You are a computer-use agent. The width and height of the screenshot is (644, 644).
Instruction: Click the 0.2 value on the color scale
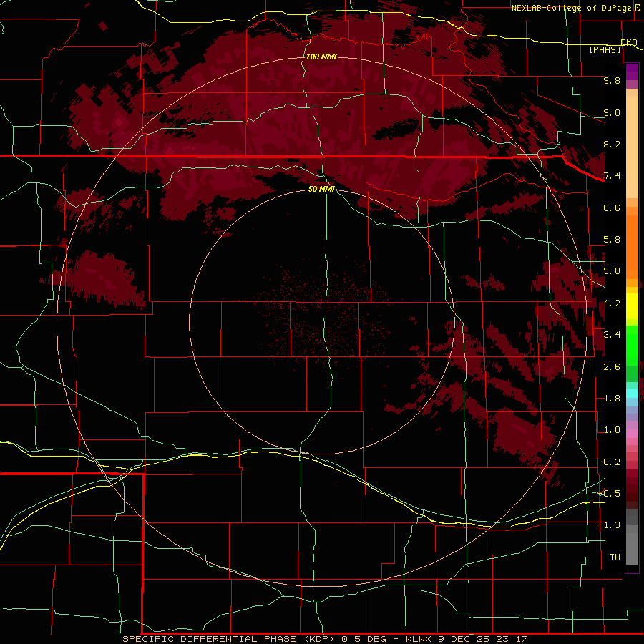click(612, 462)
